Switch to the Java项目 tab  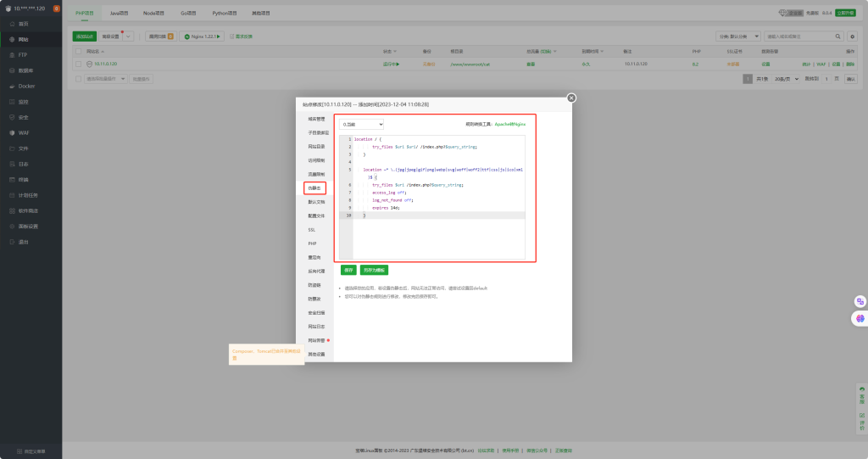119,13
